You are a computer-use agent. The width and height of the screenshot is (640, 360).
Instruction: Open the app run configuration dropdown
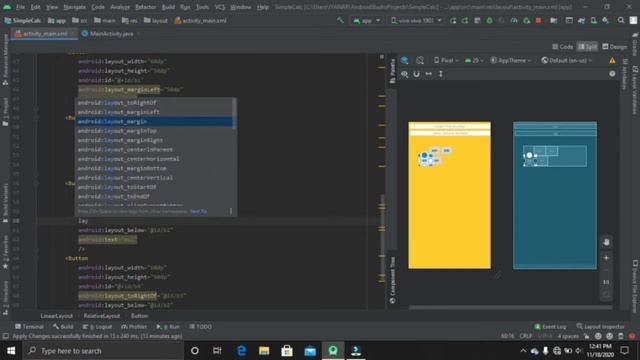[367, 20]
